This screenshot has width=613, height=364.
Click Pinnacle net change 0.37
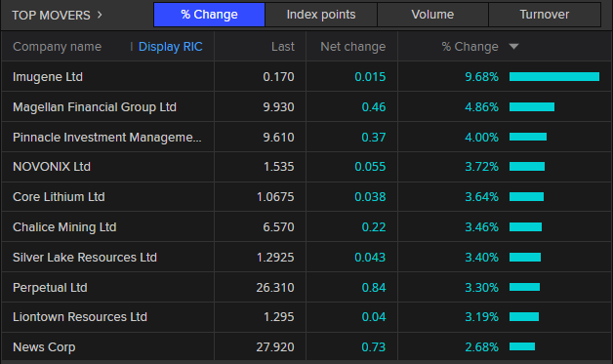[x=374, y=138]
